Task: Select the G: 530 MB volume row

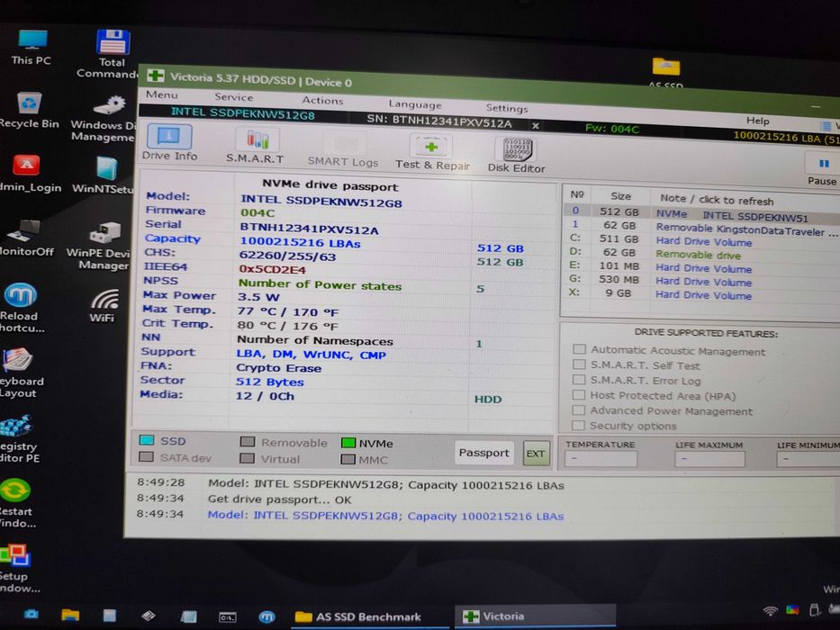Action: click(x=701, y=281)
